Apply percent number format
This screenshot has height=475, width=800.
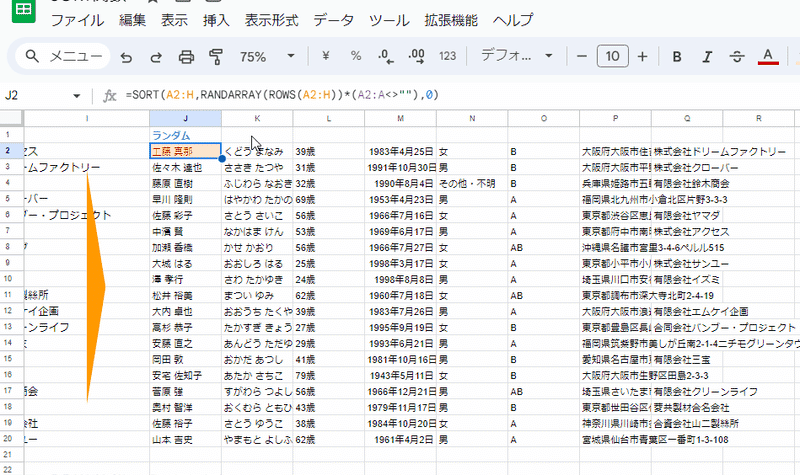click(x=356, y=56)
